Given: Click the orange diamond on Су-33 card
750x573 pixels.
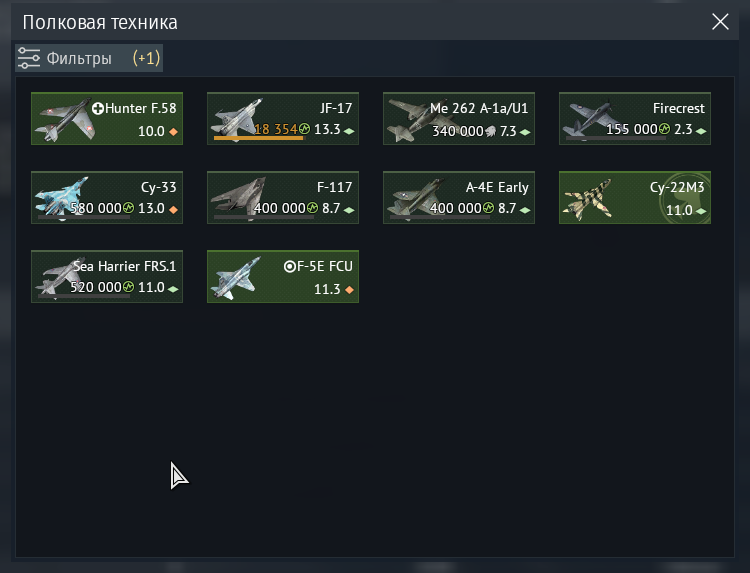Looking at the screenshot, I should click(x=174, y=209).
